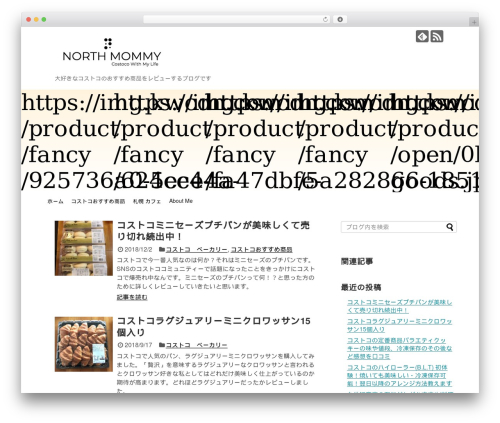Open the 札幌 カフェ menu item
500x423 pixels.
(147, 201)
